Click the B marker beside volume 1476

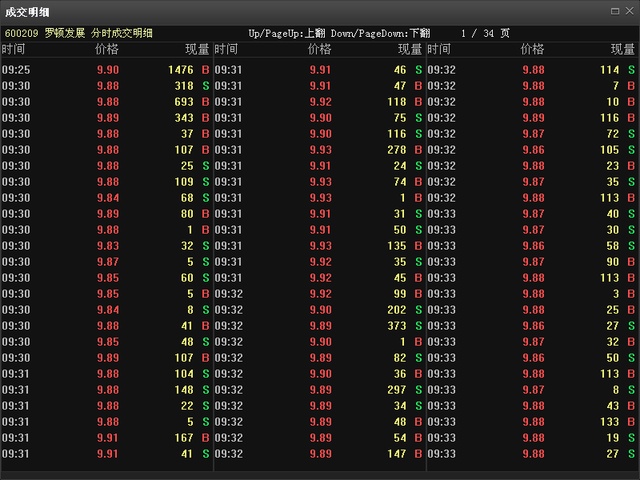[x=205, y=70]
